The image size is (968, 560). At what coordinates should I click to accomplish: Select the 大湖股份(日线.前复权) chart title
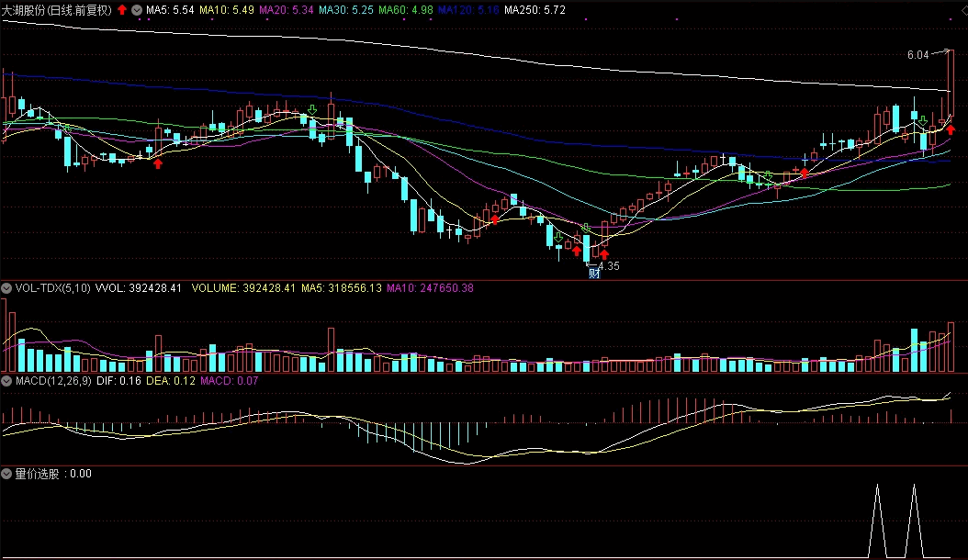(57, 10)
